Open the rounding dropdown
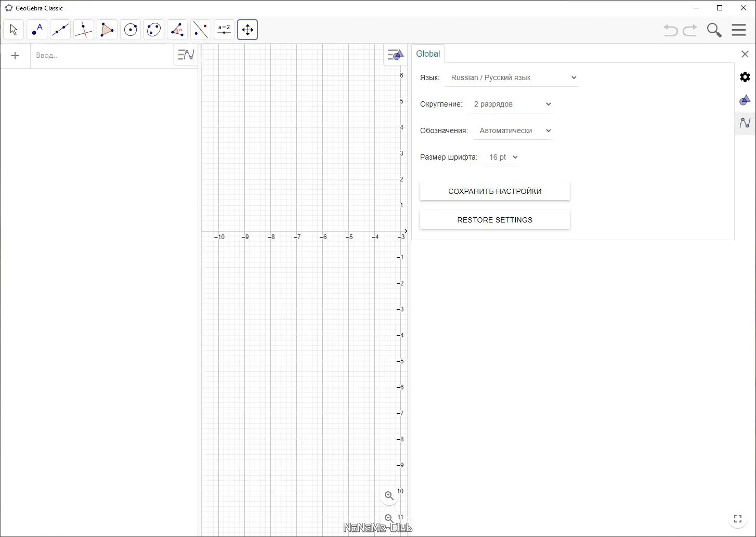This screenshot has width=756, height=537. [511, 104]
